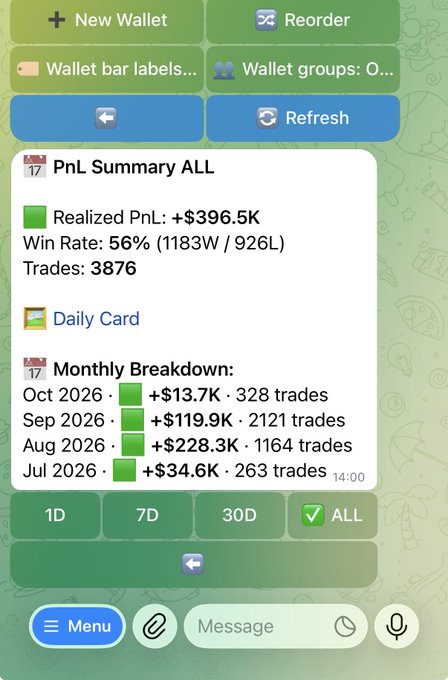The height and width of the screenshot is (680, 448).
Task: Click the plus icon on New Wallet
Action: [x=57, y=20]
